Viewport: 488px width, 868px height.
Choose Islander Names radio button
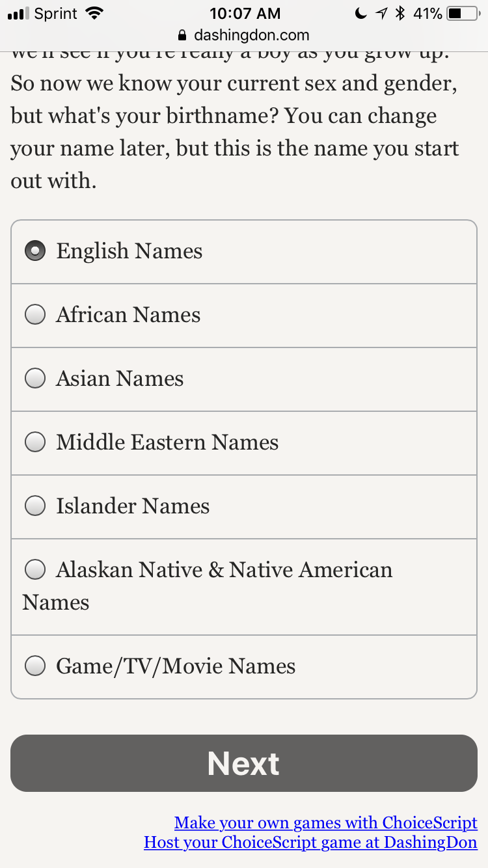[35, 506]
